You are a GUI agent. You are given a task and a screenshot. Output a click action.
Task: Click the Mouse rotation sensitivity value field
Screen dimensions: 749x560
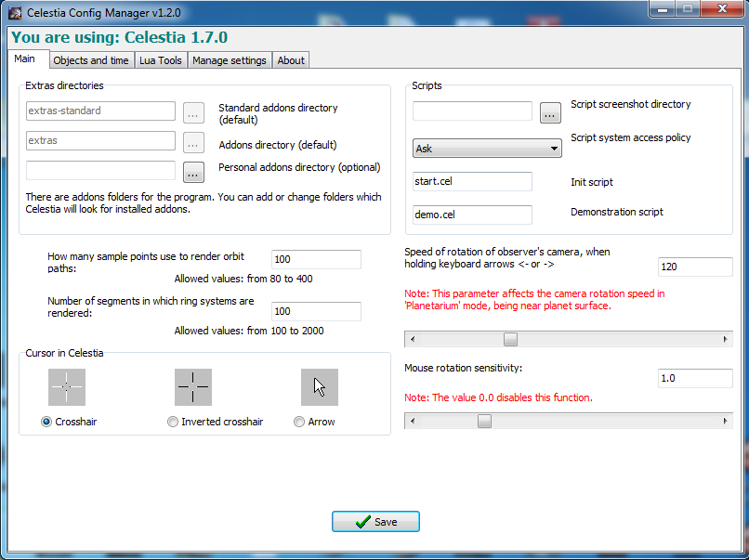695,378
